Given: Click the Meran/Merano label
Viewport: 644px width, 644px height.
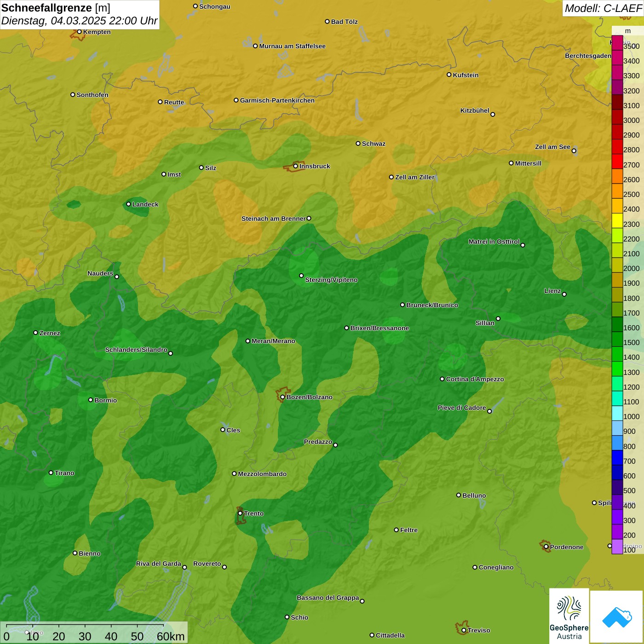Looking at the screenshot, I should 273,341.
